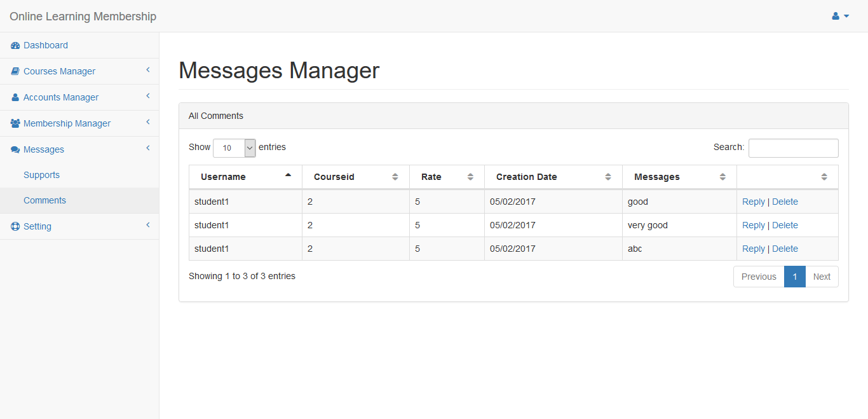Click the Accounts Manager person icon
The width and height of the screenshot is (868, 419).
(x=15, y=97)
